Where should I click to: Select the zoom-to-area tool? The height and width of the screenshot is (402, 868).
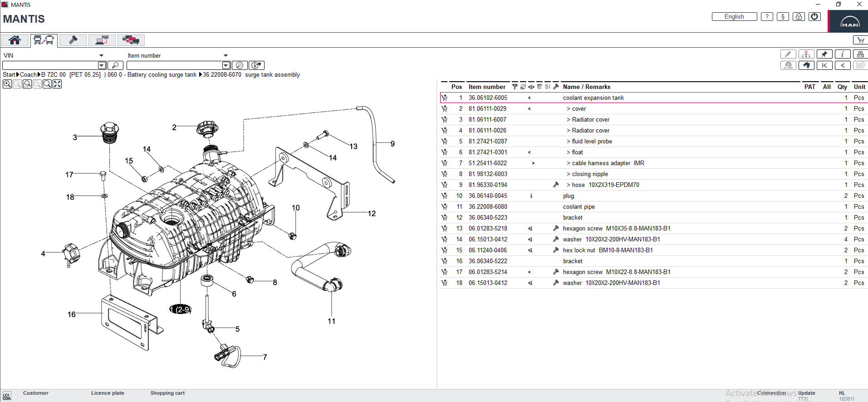27,84
